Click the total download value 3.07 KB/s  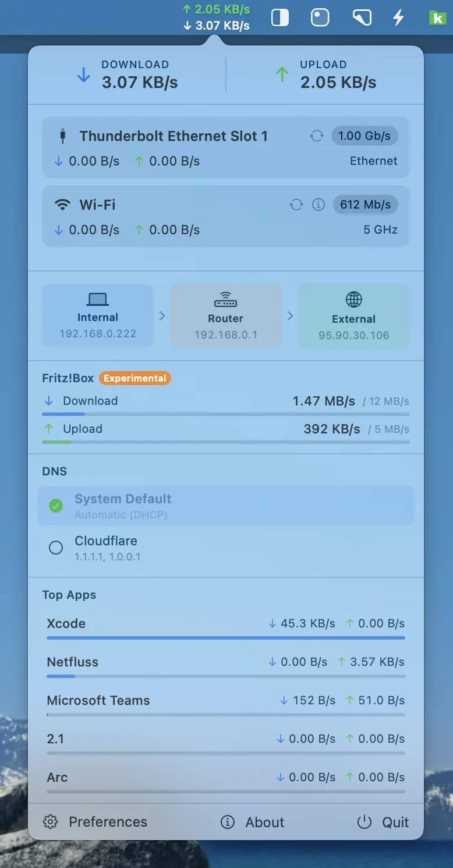(x=140, y=83)
